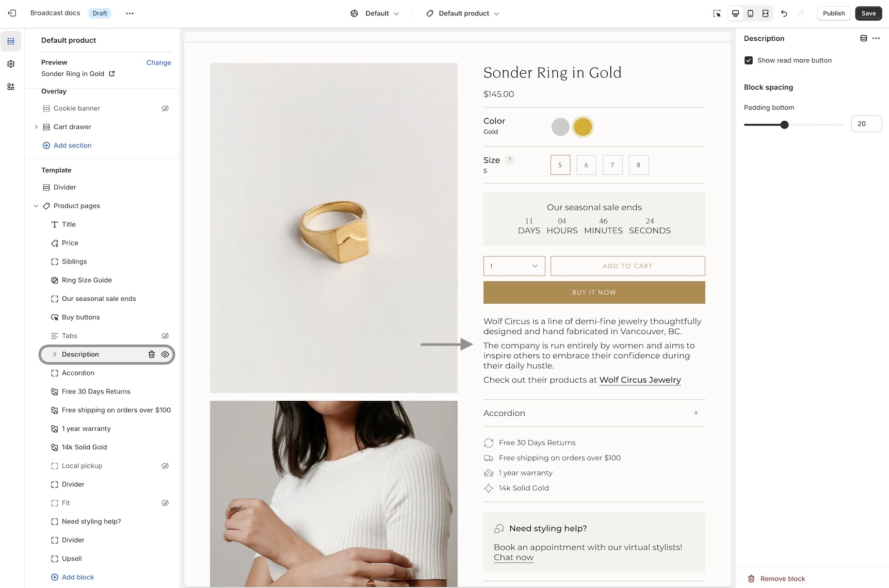
Task: Show the hidden Tabs block
Action: tap(165, 336)
